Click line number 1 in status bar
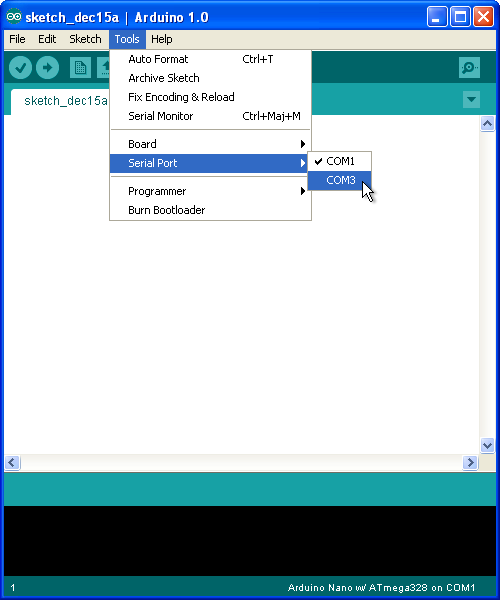The width and height of the screenshot is (500, 600). coord(13,588)
